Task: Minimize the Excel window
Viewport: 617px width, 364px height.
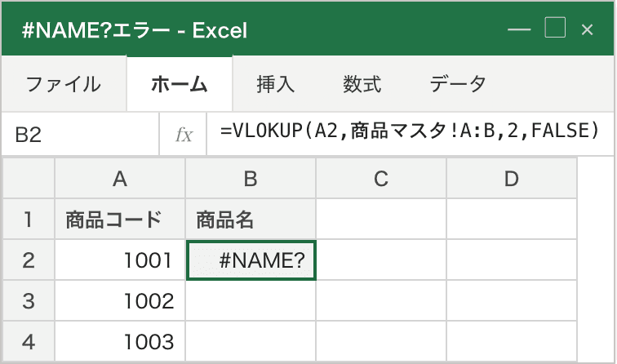Action: pyautogui.click(x=519, y=29)
